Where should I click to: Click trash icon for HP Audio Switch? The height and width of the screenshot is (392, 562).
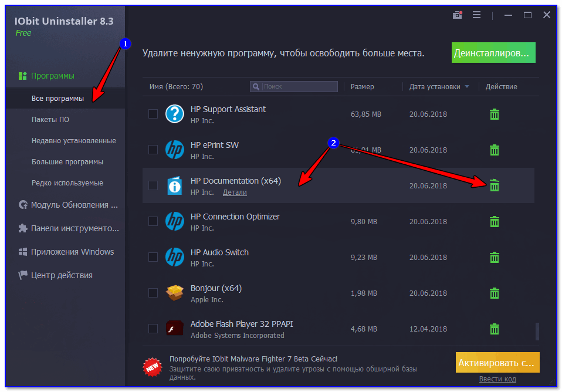495,257
